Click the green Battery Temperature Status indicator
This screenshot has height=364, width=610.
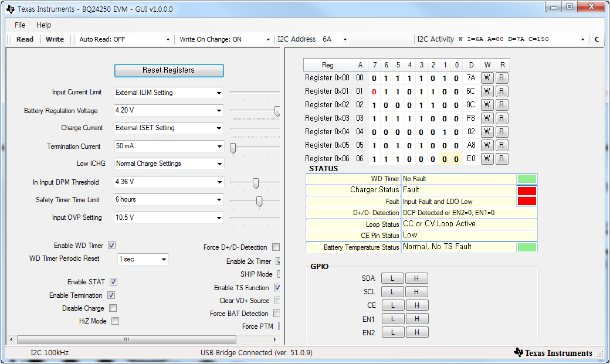point(527,247)
